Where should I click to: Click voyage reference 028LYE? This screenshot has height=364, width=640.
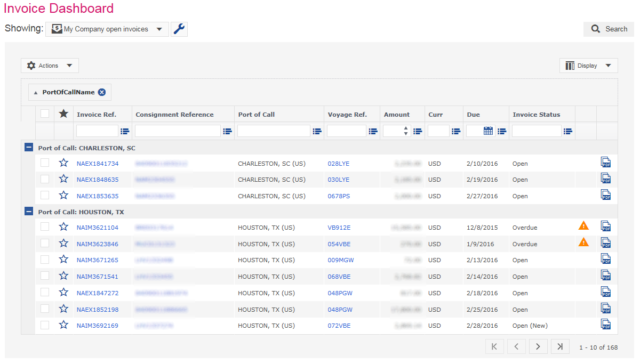(338, 163)
